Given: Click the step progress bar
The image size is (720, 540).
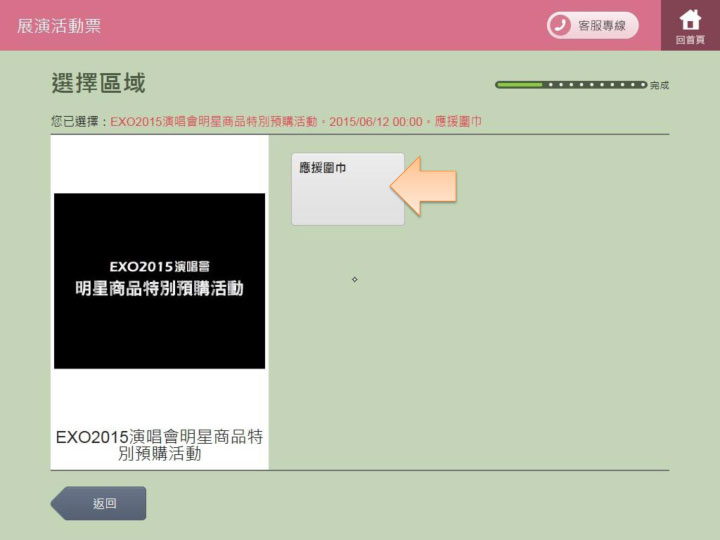Looking at the screenshot, I should pyautogui.click(x=571, y=84).
